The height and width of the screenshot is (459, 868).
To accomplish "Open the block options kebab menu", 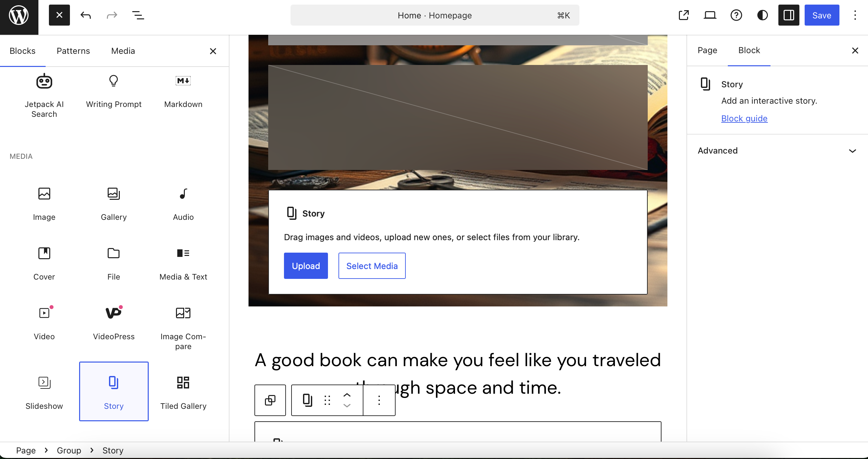I will pos(379,400).
